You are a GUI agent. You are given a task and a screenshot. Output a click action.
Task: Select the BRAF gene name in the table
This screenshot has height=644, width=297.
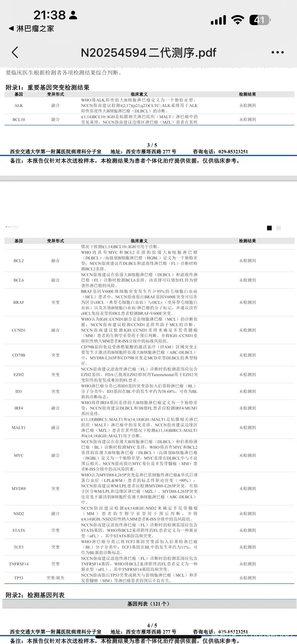19,302
